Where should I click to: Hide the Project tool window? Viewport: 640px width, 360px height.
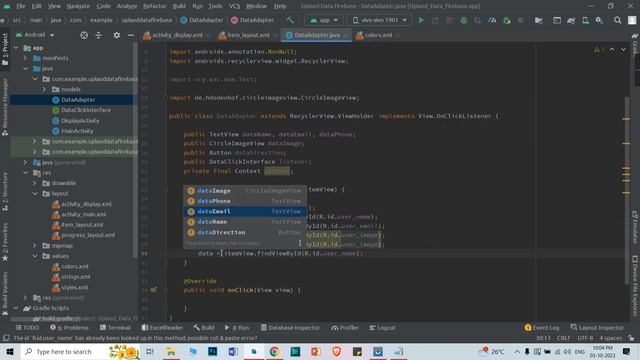click(x=131, y=35)
